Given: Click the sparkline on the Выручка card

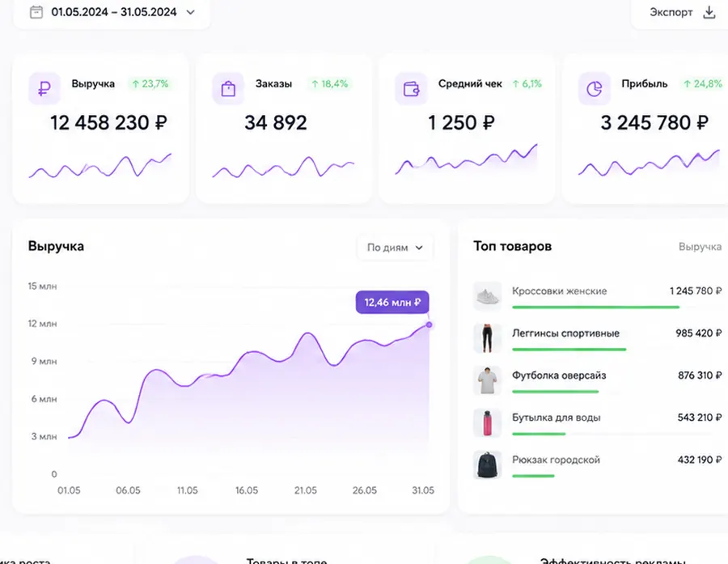Looking at the screenshot, I should (x=100, y=166).
